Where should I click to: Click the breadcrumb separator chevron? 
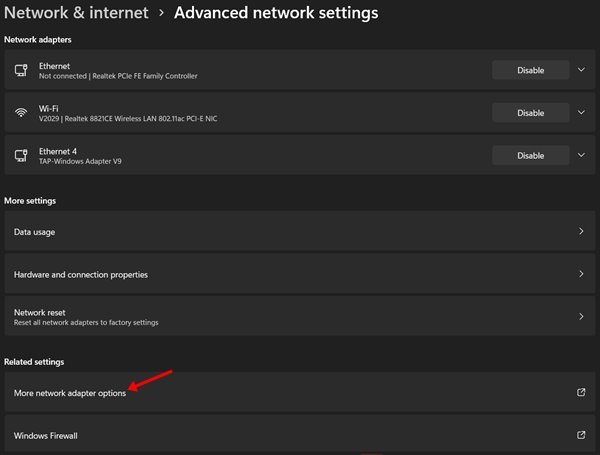(161, 13)
